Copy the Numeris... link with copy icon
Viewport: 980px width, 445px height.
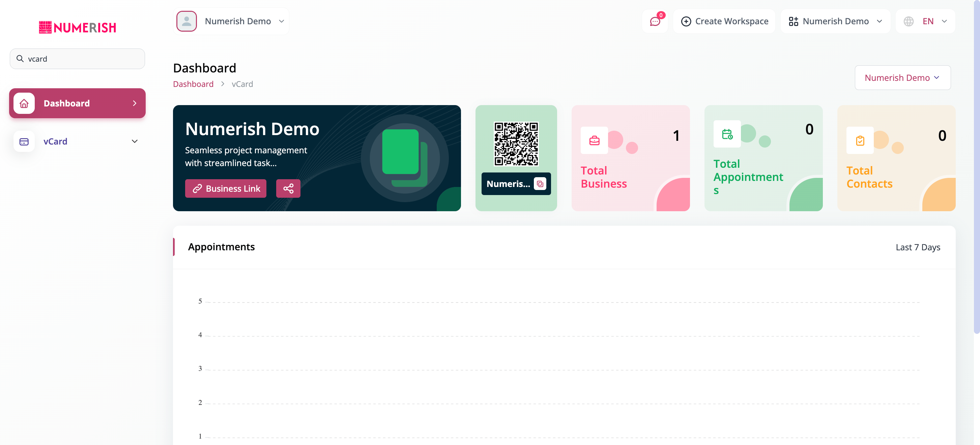click(x=540, y=184)
